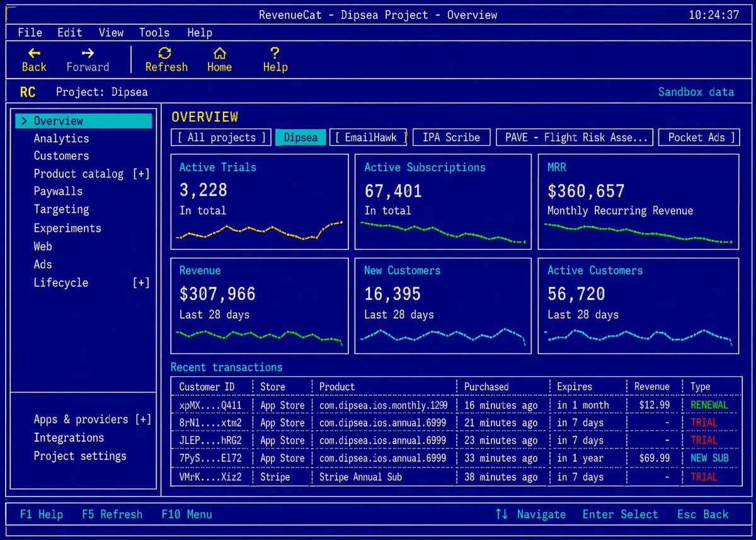Viewport: 756px width, 540px height.
Task: Switch to Pocket Ads project tab
Action: 699,137
